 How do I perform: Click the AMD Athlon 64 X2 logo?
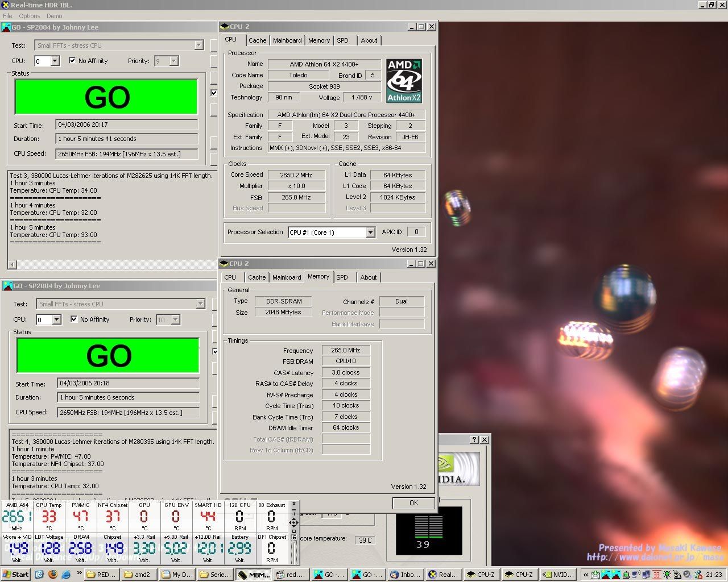coord(404,80)
